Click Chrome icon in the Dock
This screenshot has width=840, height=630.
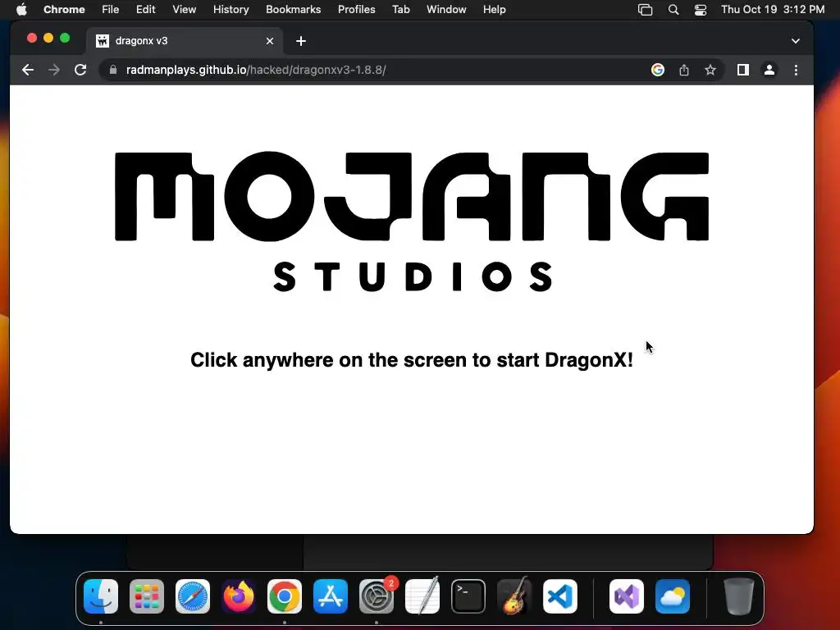[285, 596]
